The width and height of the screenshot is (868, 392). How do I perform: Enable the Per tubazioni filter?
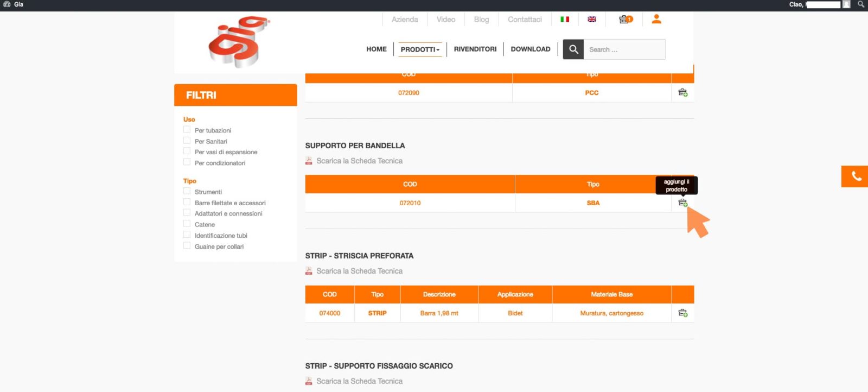tap(187, 130)
